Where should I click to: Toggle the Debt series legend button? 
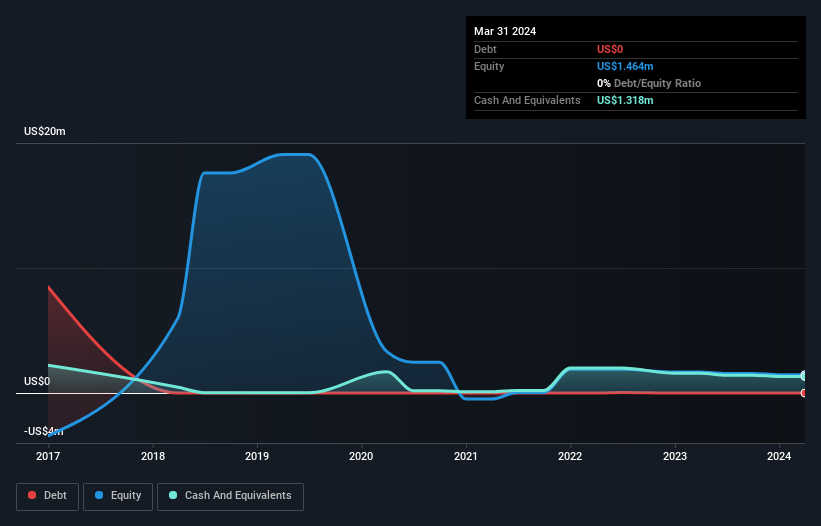[48, 496]
